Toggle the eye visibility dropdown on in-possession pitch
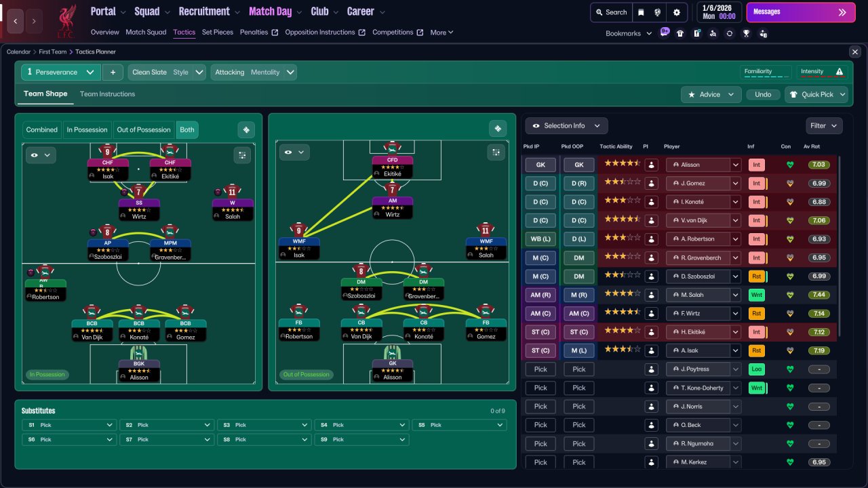The image size is (868, 488). coord(41,155)
